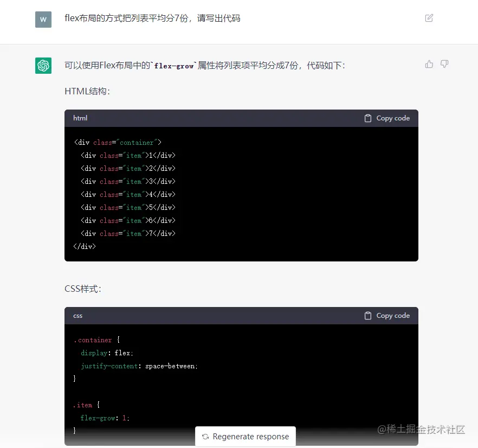Click the code line with item 4
Screen dimensions: 478x448
click(128, 194)
